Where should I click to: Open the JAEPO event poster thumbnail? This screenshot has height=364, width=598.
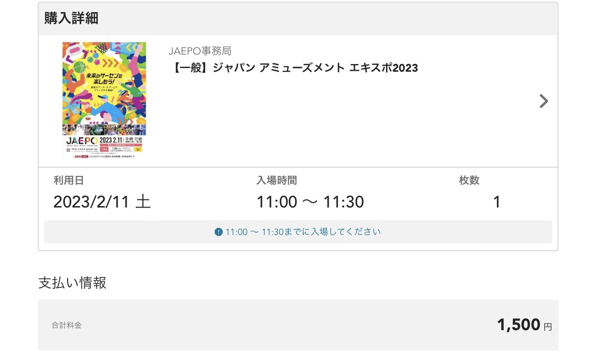[104, 101]
